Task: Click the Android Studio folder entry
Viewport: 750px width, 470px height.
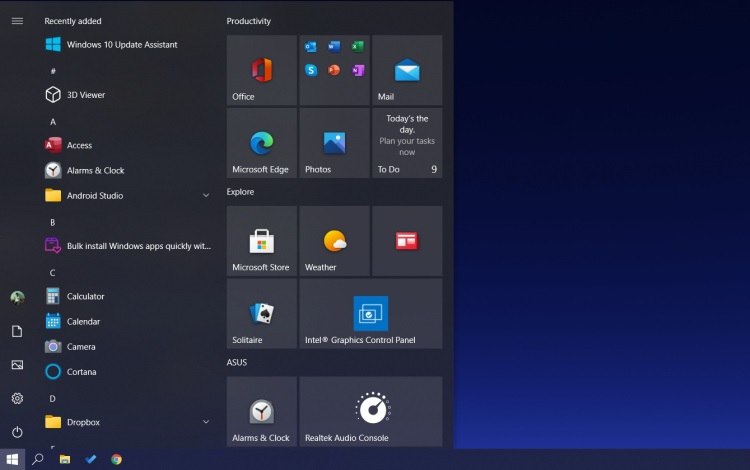Action: (x=128, y=196)
